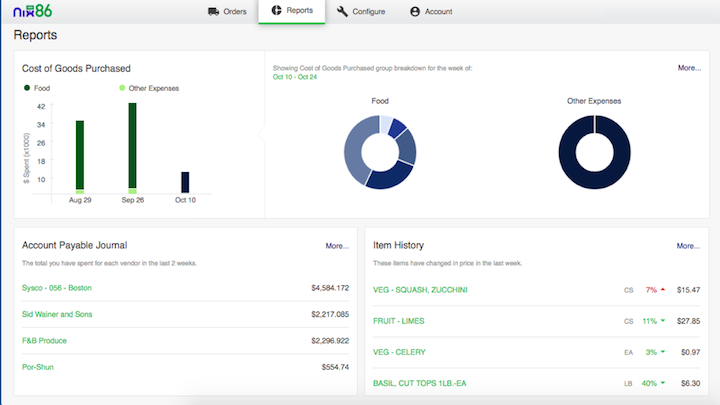Open vendor F&B Produce

[x=45, y=341]
